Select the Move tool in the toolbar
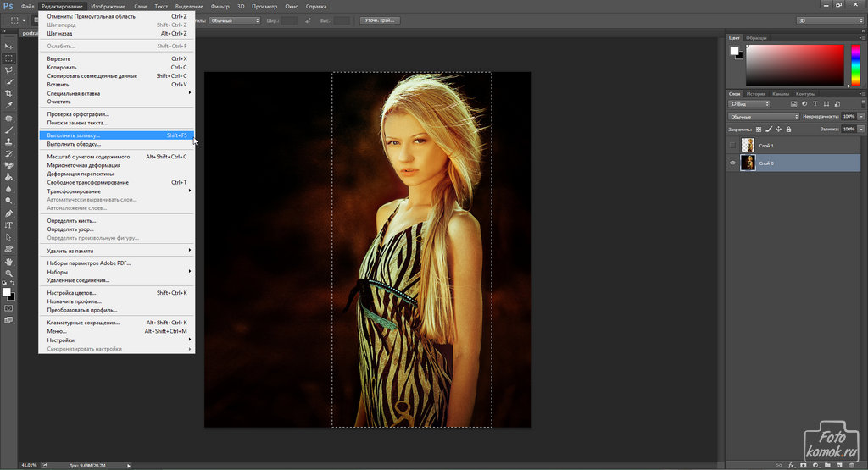Image resolution: width=868 pixels, height=470 pixels. (8, 46)
